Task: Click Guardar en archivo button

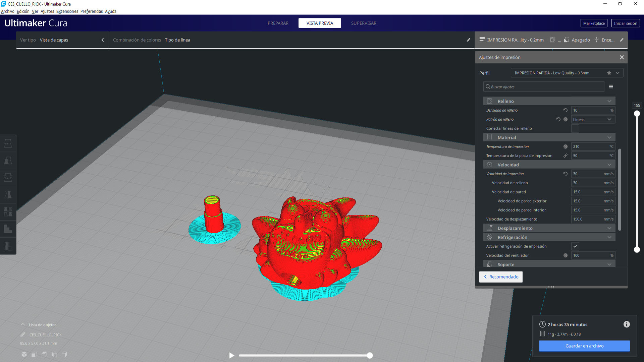Action: tap(584, 346)
